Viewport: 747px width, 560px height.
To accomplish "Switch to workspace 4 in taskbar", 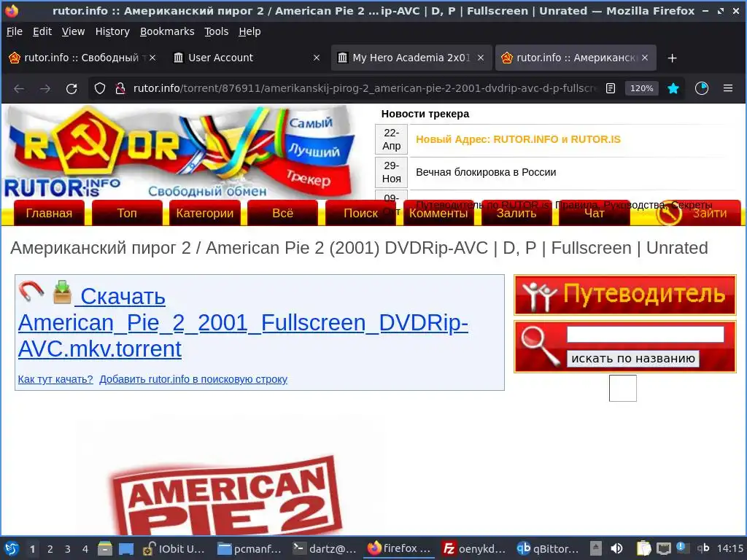I will tap(85, 548).
